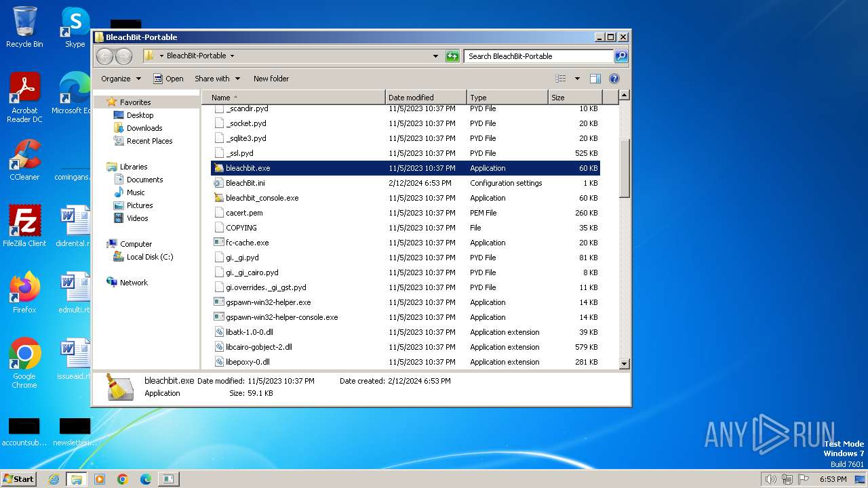Sort by the Name column header
The height and width of the screenshot is (488, 868).
point(294,98)
